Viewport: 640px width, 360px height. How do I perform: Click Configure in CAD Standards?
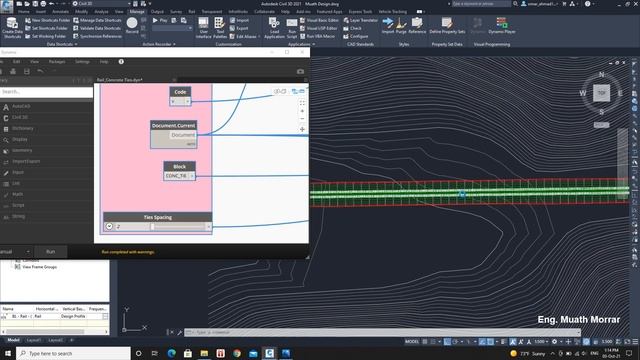[356, 36]
